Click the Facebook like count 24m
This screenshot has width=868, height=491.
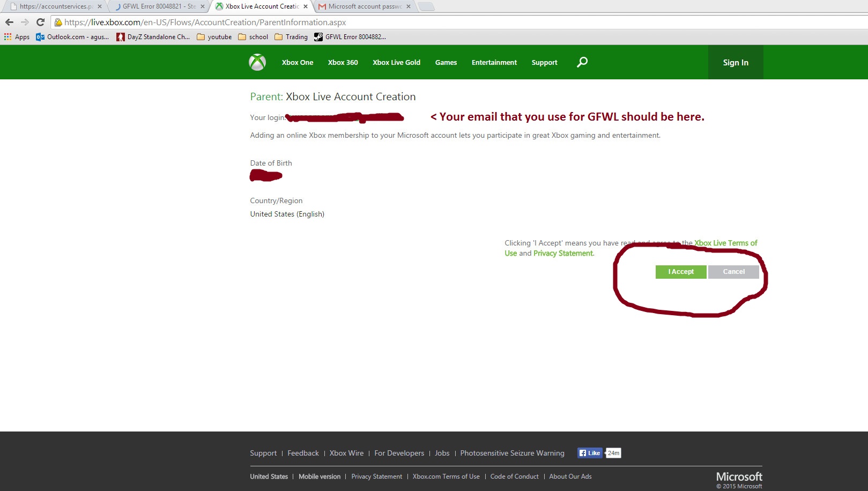pos(613,453)
